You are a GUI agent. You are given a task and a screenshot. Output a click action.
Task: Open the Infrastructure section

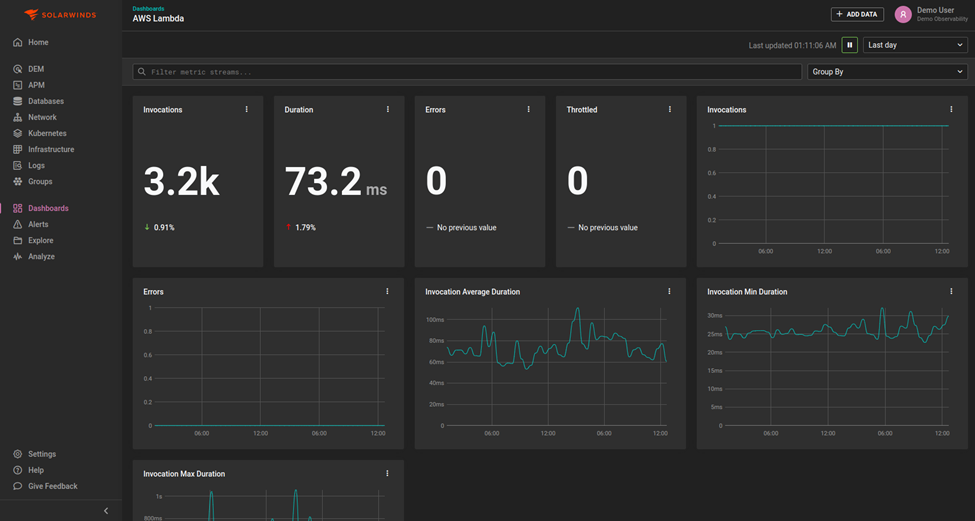51,149
